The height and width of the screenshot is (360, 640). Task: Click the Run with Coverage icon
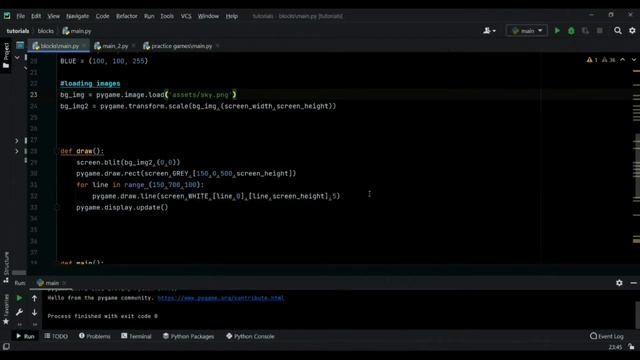click(585, 31)
